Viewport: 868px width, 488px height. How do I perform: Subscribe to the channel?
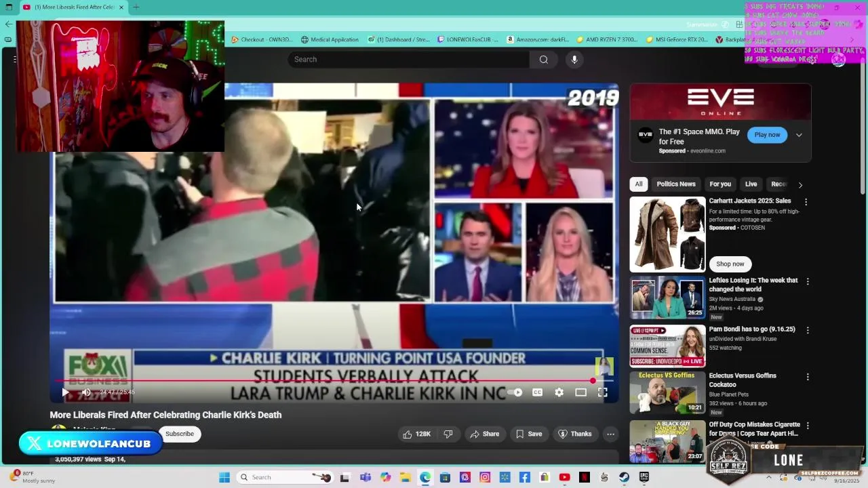click(180, 434)
